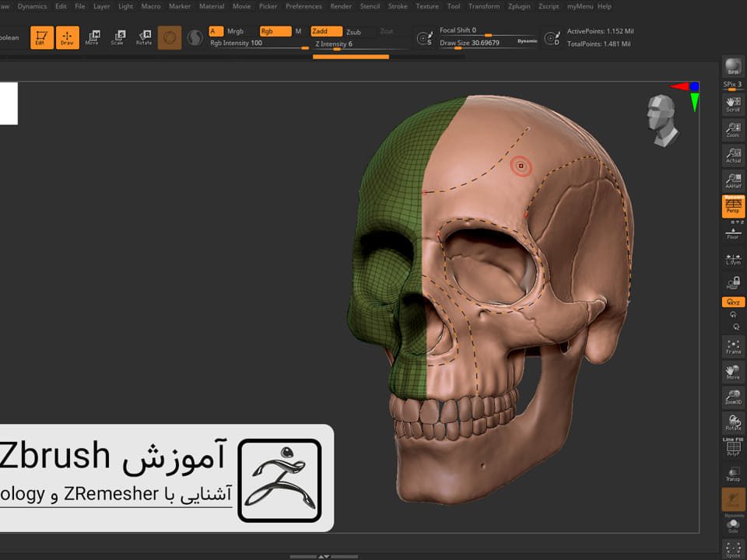Open the Movie menu
Image resolution: width=747 pixels, height=560 pixels.
(x=241, y=6)
